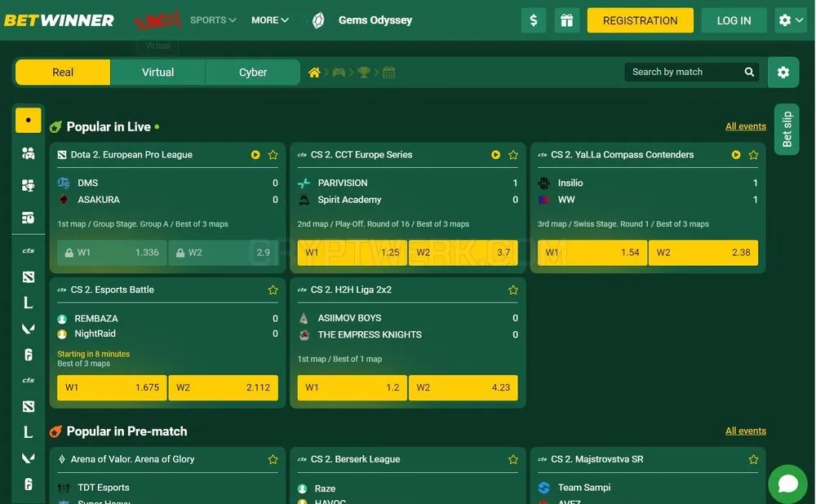Click the calendar breadcrumb icon

coord(388,73)
